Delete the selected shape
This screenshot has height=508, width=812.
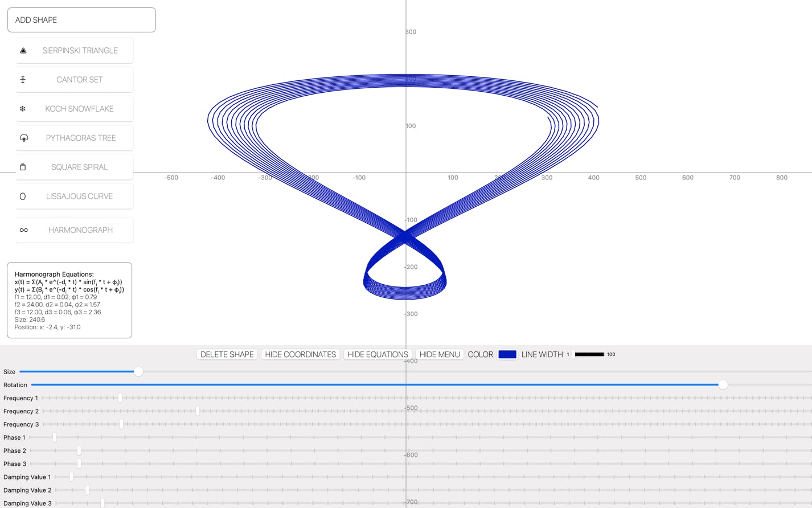pyautogui.click(x=227, y=354)
